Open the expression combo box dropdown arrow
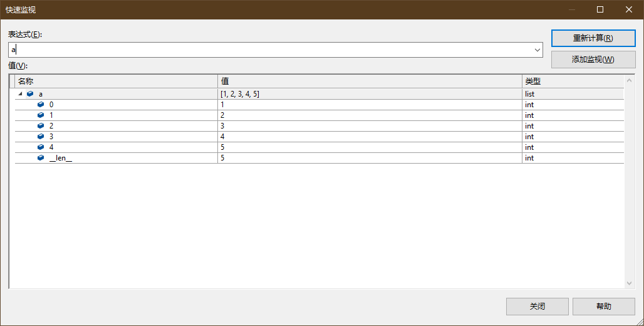The height and width of the screenshot is (326, 644). pyautogui.click(x=538, y=50)
